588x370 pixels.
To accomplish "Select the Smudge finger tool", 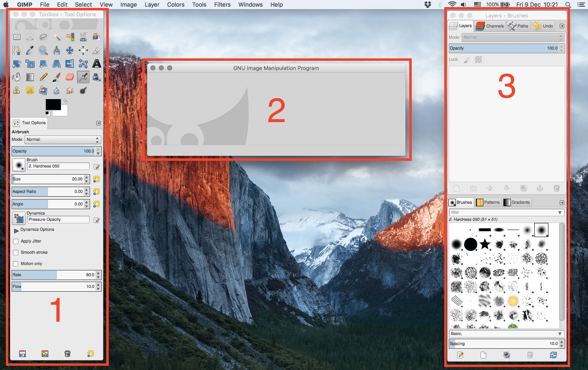I will [x=70, y=90].
